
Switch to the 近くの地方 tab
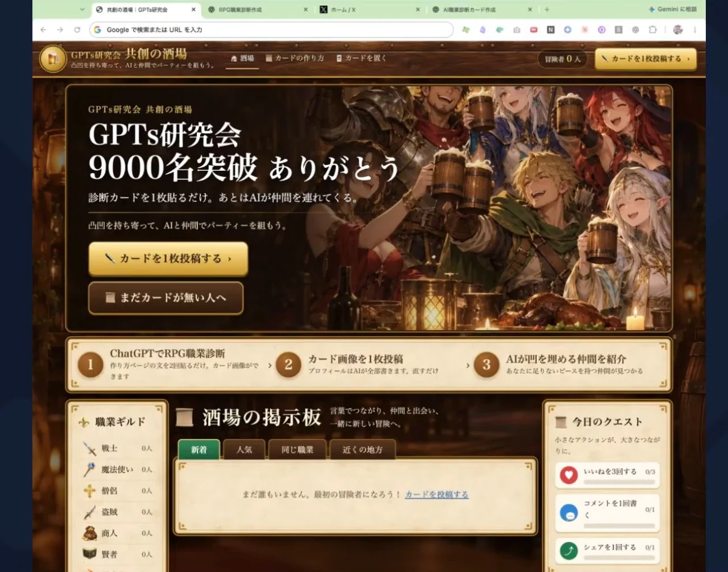point(362,450)
